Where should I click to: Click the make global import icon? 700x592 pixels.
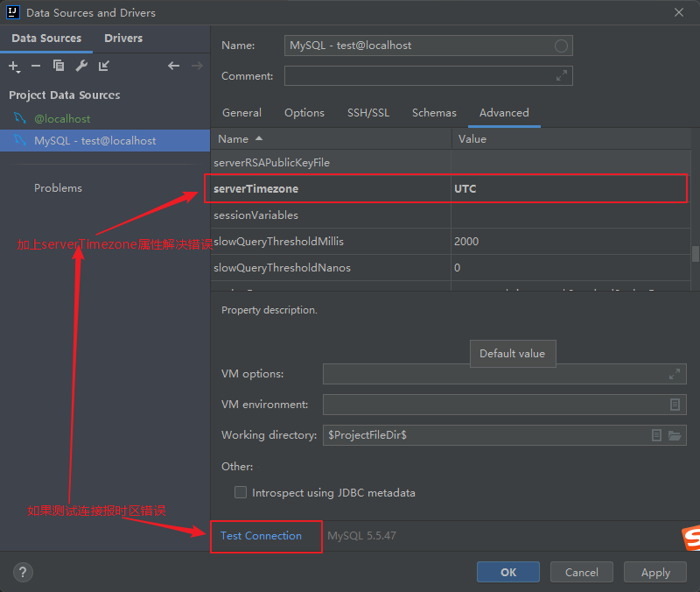click(104, 67)
